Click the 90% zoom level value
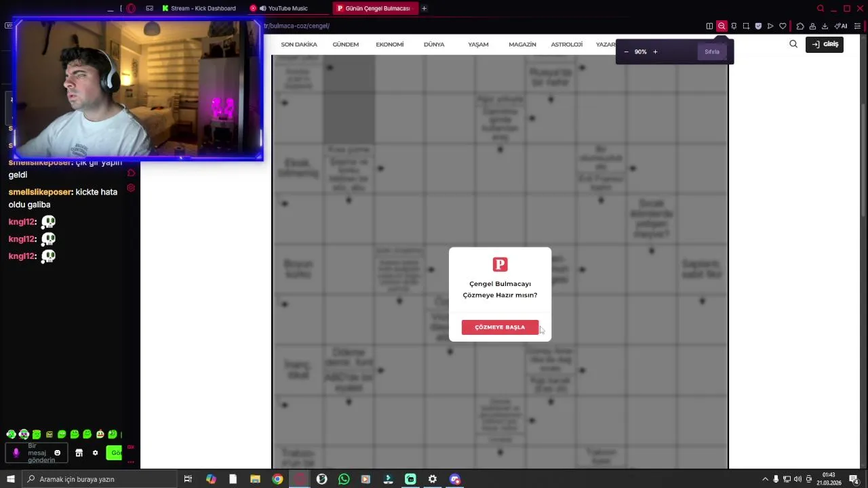Image resolution: width=868 pixels, height=488 pixels. point(640,52)
